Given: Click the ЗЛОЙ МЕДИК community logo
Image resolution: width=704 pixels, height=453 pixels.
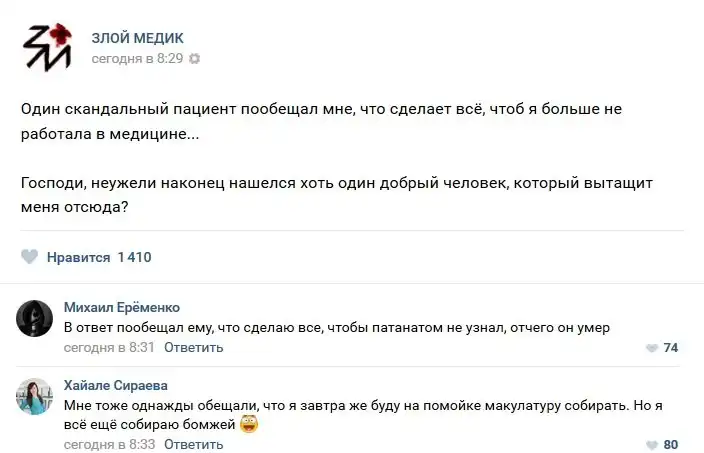Looking at the screenshot, I should (x=46, y=46).
